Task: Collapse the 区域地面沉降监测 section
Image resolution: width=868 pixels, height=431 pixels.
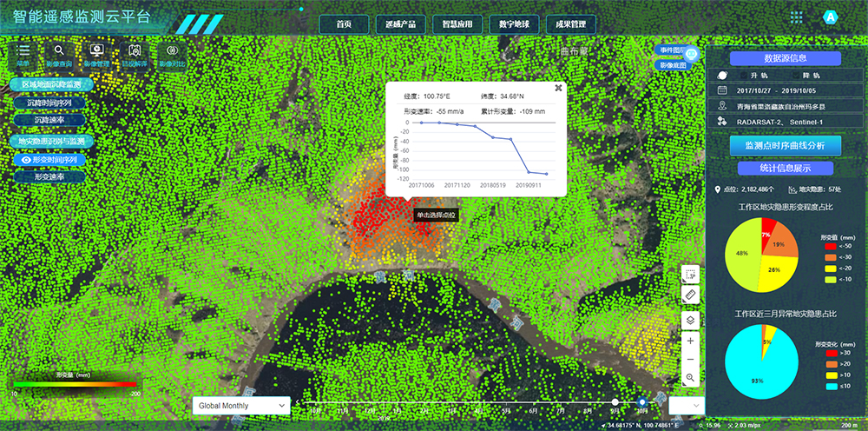Action: (49, 85)
